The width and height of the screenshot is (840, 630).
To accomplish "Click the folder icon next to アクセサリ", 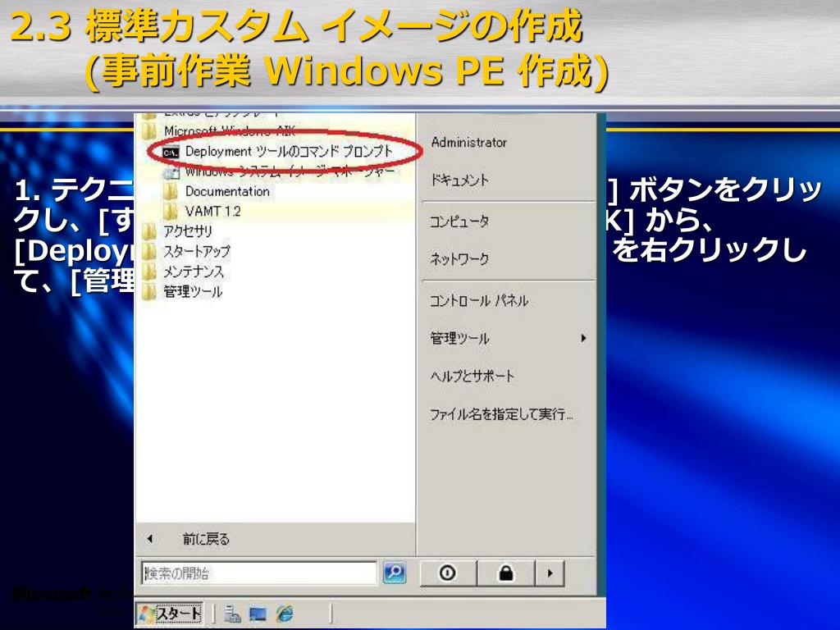I will (149, 231).
